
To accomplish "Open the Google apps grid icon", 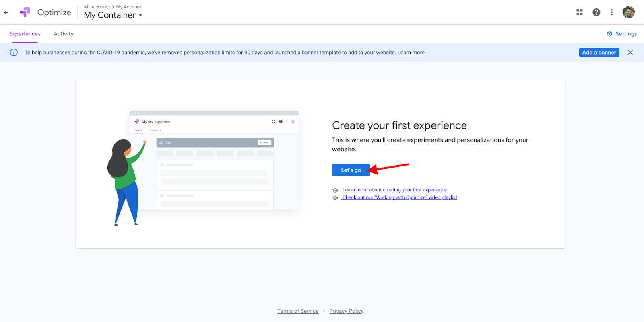I will 580,12.
